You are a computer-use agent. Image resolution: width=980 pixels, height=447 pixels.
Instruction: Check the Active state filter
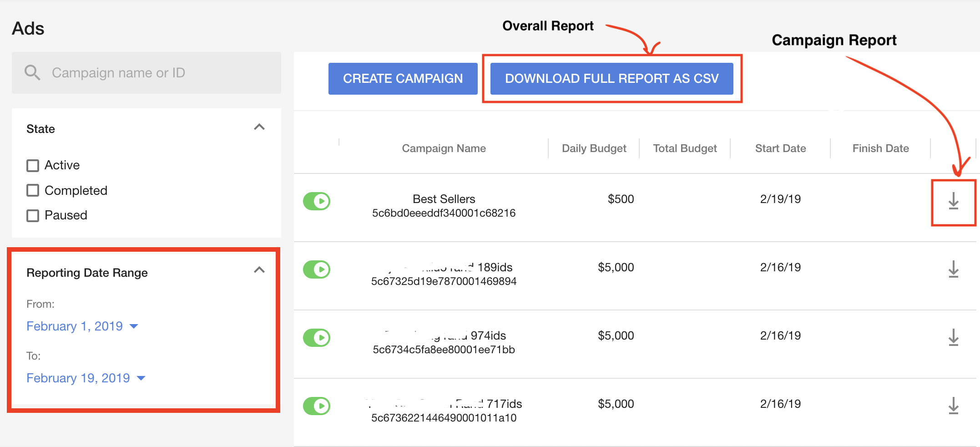(33, 165)
